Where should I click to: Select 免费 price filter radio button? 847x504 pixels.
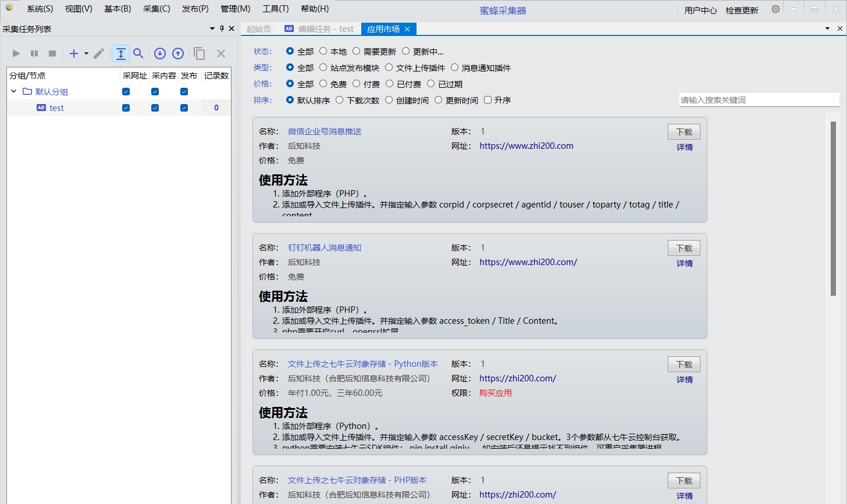[323, 84]
